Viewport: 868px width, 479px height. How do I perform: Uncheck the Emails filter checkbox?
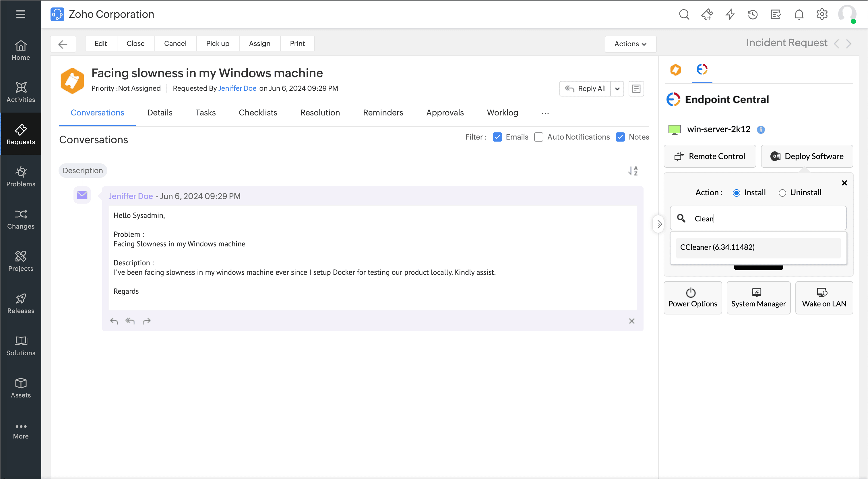tap(497, 137)
